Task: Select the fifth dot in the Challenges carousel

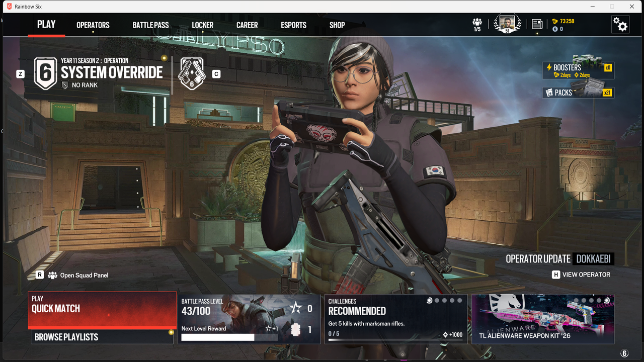Action: [x=459, y=301]
